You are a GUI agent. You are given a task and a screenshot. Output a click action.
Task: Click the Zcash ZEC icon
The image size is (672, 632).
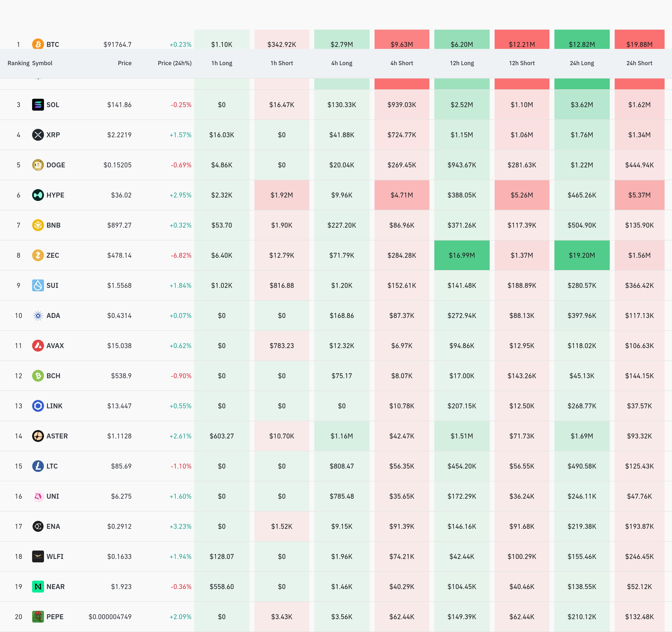click(38, 255)
